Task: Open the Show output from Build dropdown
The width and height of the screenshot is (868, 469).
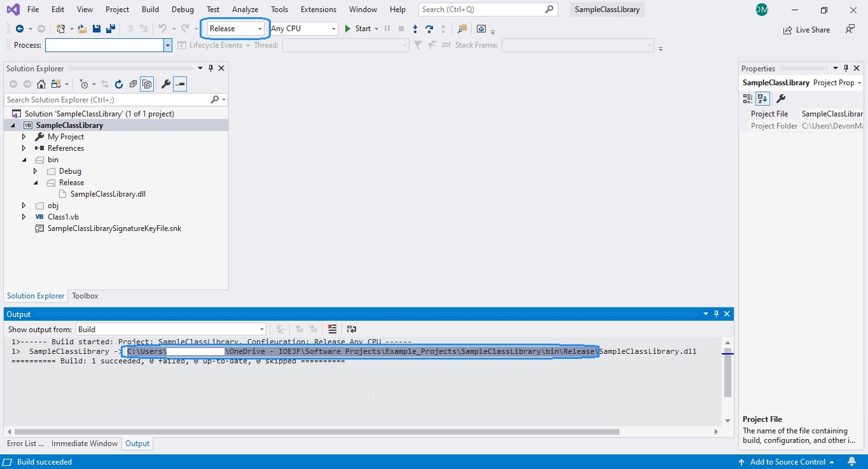Action: (261, 329)
